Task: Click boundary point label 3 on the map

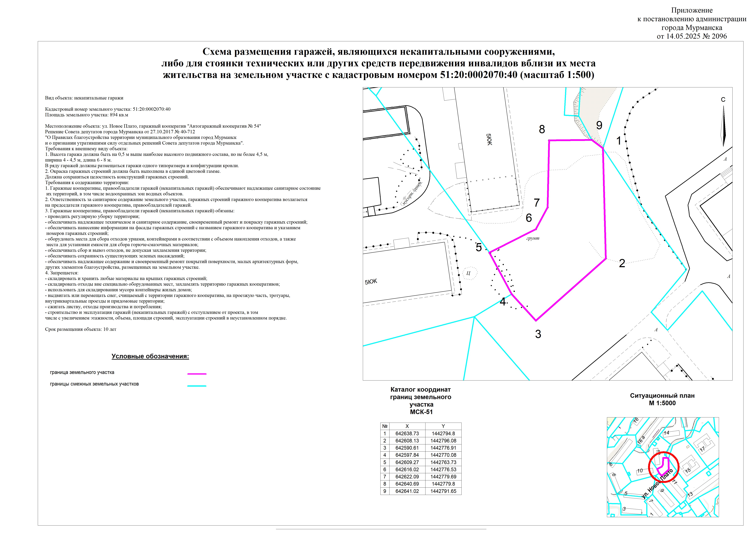Action: [538, 334]
